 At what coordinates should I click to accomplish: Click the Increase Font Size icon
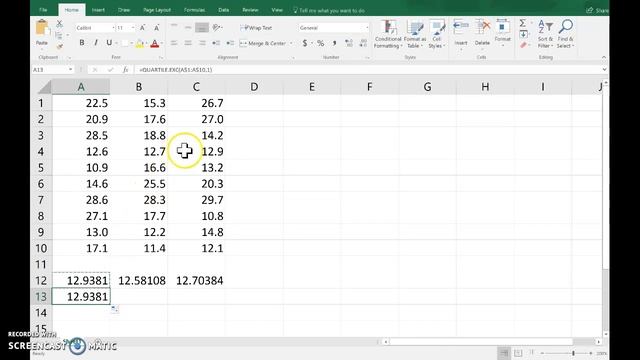pos(142,28)
